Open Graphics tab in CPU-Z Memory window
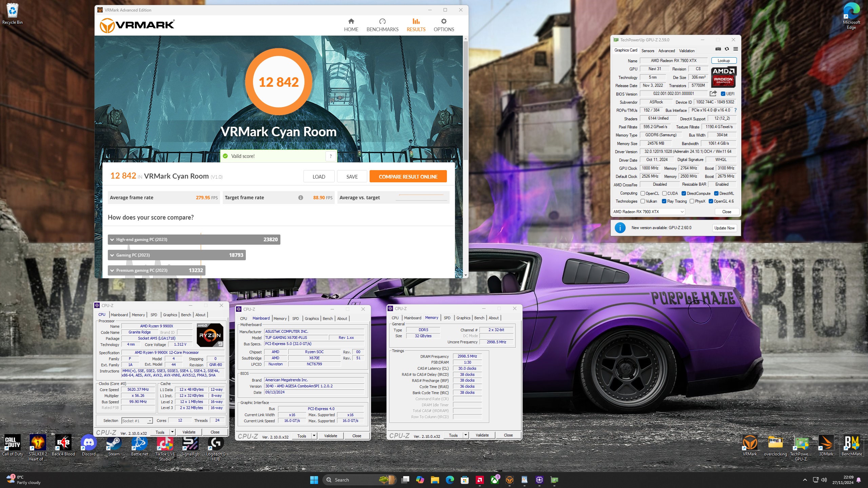Screen dimensions: 868x488 463,318
